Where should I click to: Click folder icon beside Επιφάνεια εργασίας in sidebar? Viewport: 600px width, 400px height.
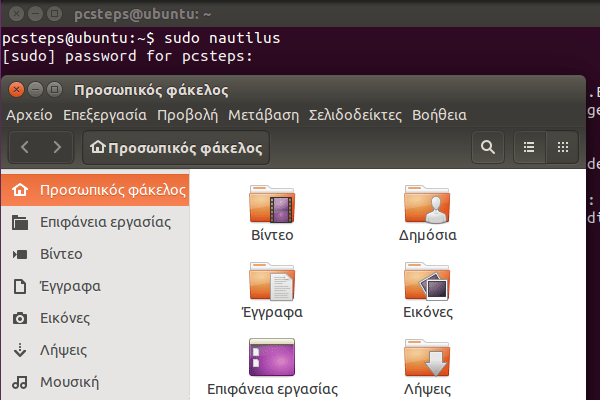point(20,222)
